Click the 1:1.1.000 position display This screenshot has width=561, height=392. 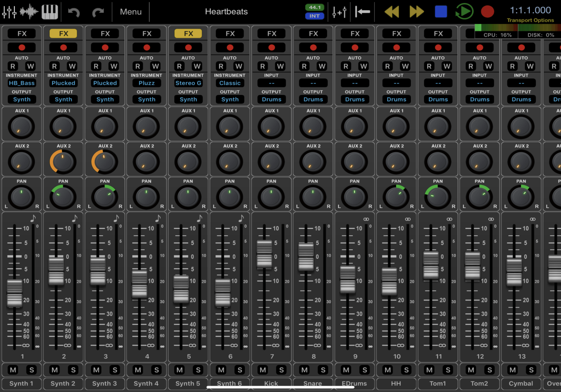coord(530,10)
